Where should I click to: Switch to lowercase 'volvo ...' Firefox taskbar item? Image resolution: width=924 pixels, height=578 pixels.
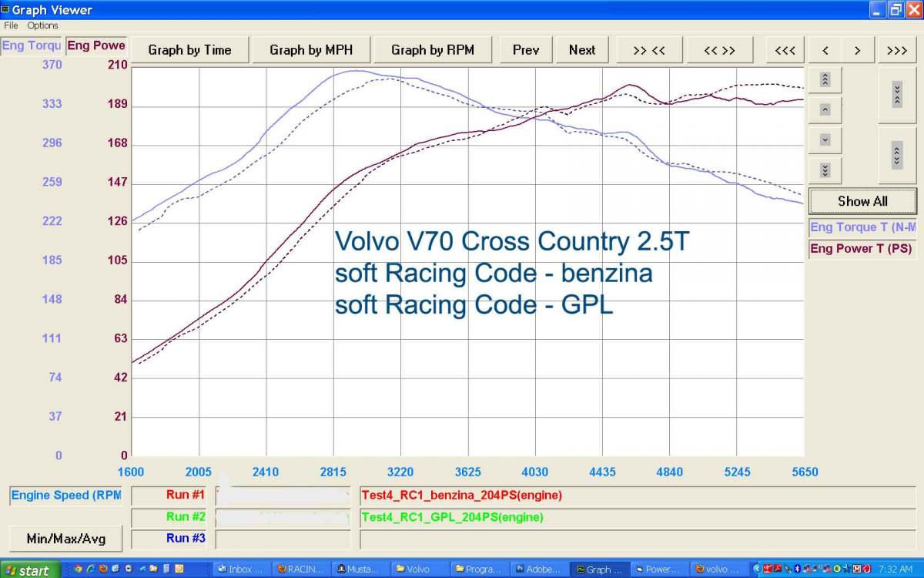tap(718, 570)
